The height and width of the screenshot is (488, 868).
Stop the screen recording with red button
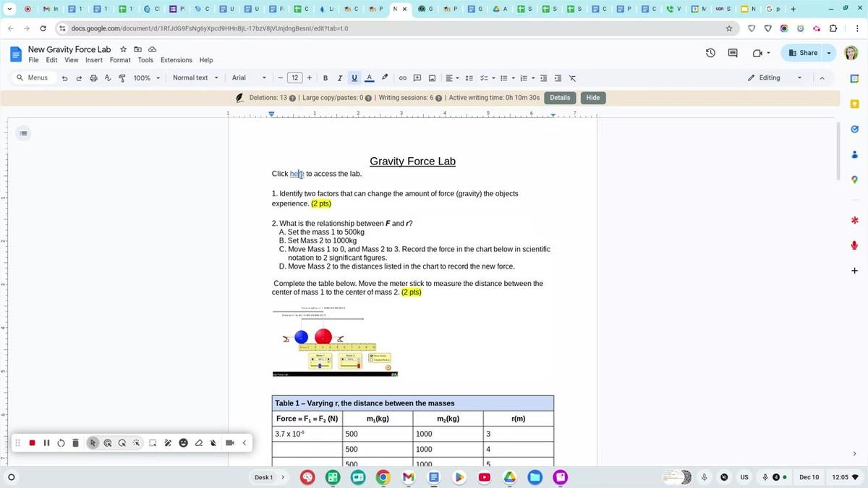tap(33, 443)
